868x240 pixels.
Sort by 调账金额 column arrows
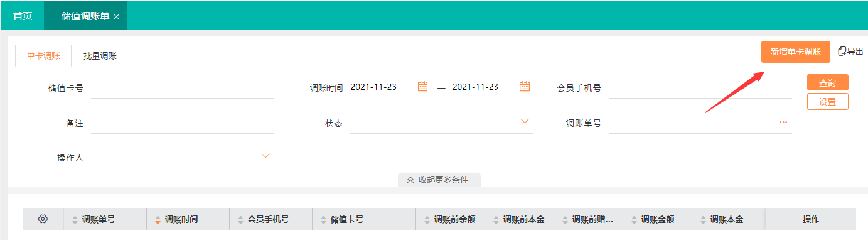coord(635,220)
